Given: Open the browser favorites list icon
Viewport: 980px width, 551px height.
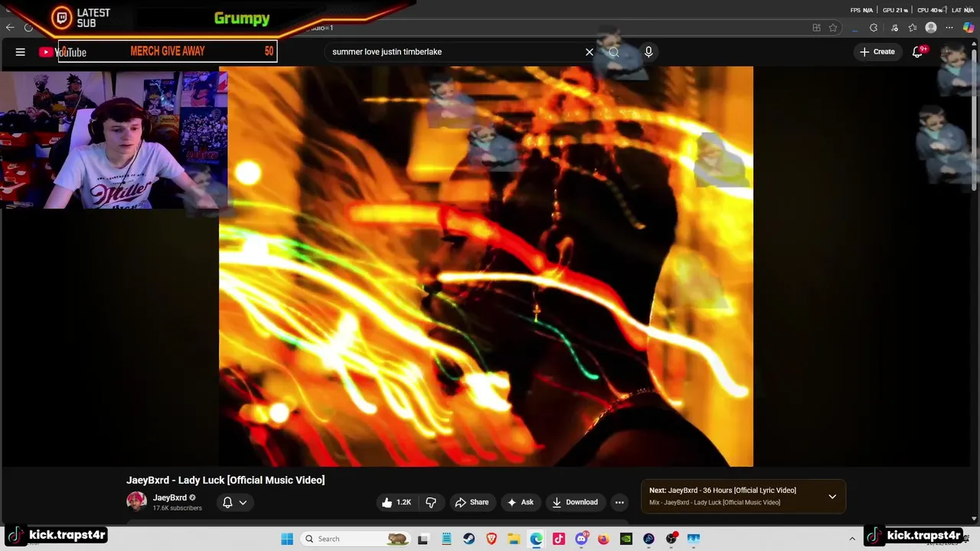Looking at the screenshot, I should [x=913, y=28].
